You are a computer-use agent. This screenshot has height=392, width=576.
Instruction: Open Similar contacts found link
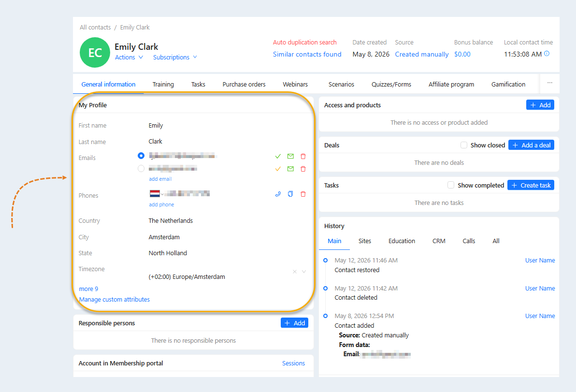coord(307,54)
